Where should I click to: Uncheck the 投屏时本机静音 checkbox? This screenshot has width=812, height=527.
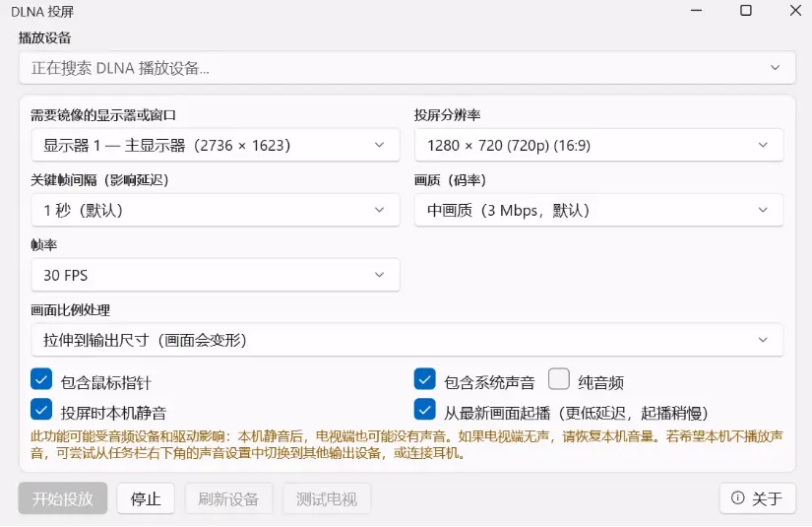(41, 410)
